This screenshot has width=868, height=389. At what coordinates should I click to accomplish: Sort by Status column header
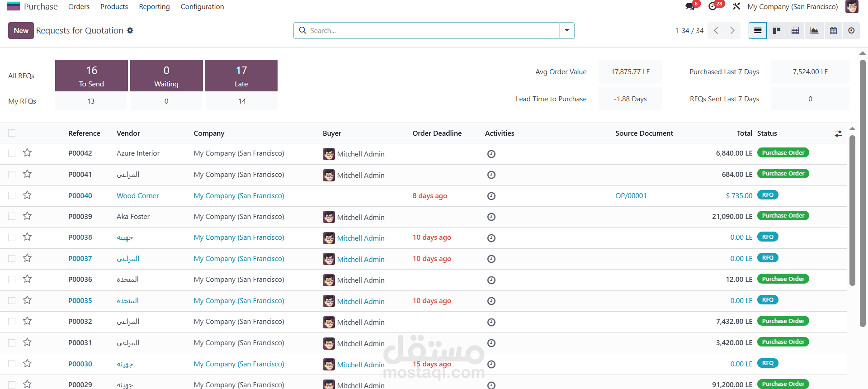767,133
